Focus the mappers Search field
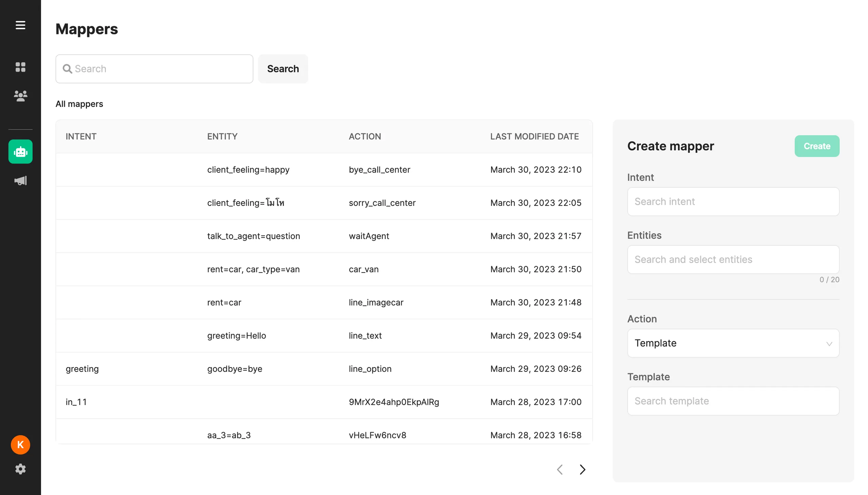The height and width of the screenshot is (495, 868). click(154, 69)
